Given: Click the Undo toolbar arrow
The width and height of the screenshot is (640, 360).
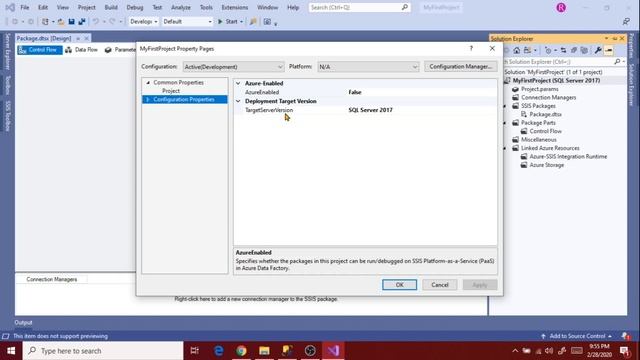Looking at the screenshot, I should pyautogui.click(x=96, y=22).
